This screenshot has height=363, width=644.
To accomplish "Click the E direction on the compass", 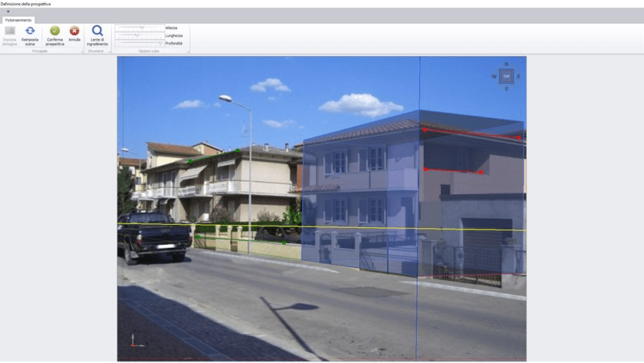I will (519, 77).
